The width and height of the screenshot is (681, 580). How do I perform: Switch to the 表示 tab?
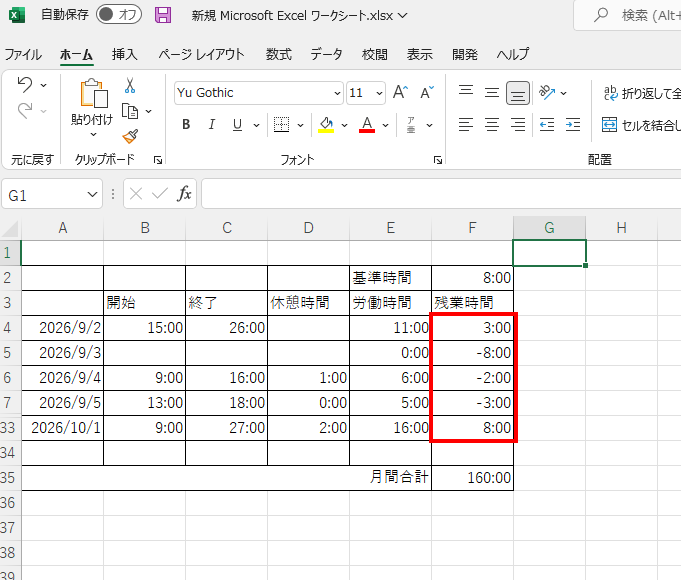(x=420, y=54)
